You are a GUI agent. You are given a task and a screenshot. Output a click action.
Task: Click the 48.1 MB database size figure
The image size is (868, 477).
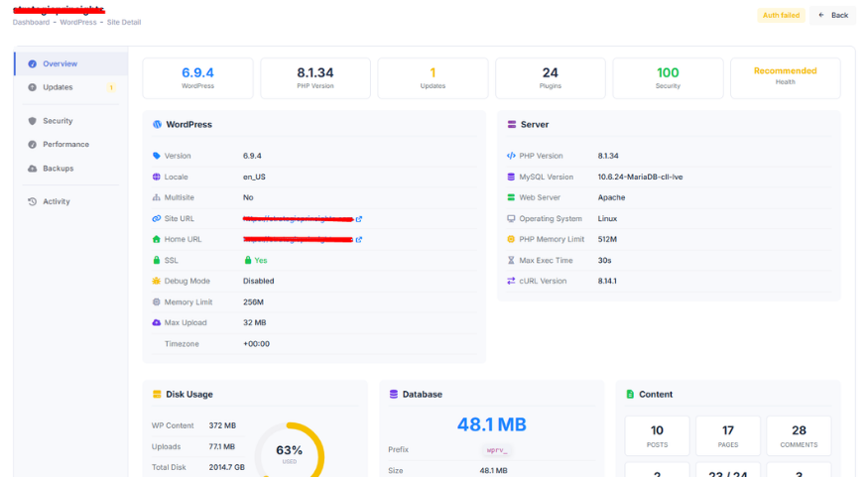492,424
